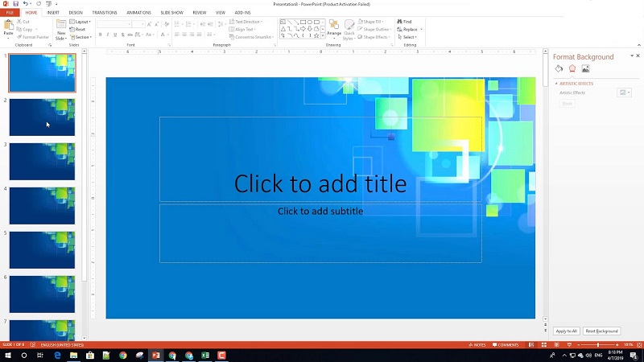
Task: Collapse the Artistic Effects section
Action: tap(555, 84)
